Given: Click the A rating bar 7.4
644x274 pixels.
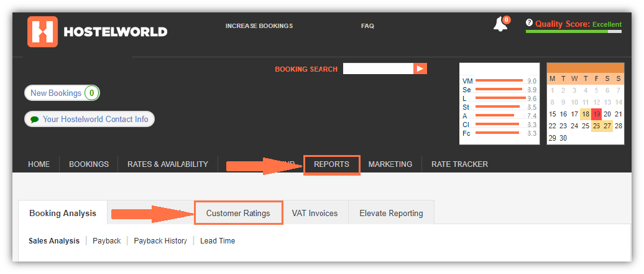Looking at the screenshot, I should pos(495,116).
